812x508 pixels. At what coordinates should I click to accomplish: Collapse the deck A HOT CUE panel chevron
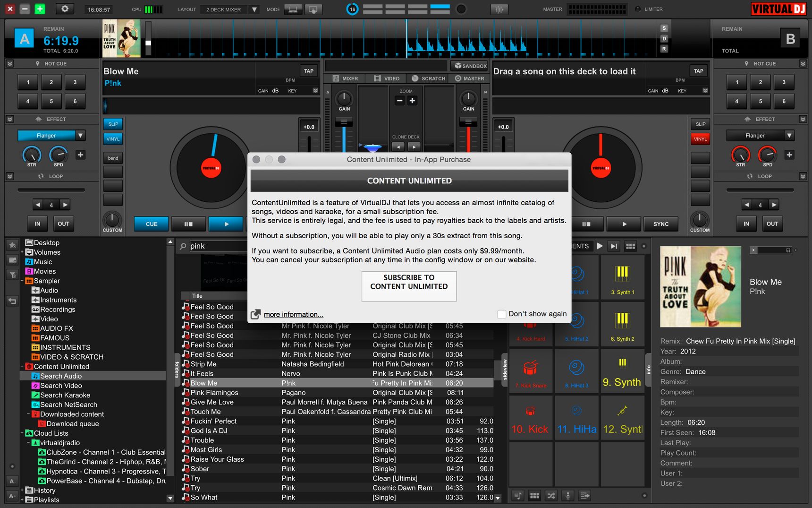point(9,63)
